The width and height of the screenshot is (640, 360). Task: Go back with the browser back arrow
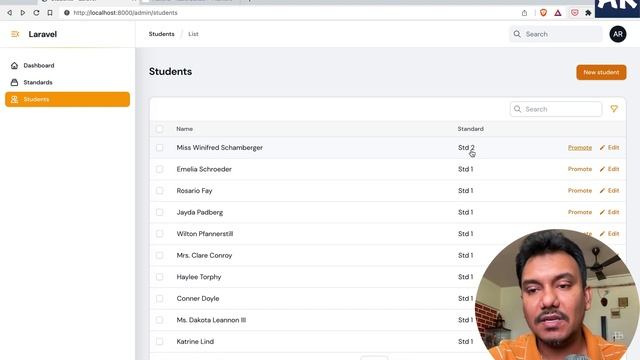(9, 13)
